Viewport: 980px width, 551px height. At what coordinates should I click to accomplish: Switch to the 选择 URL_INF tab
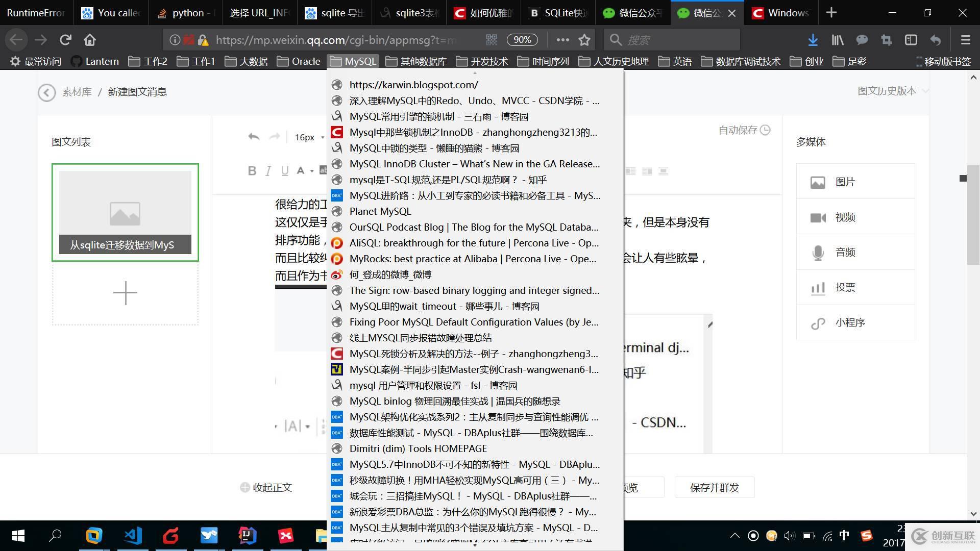click(259, 13)
